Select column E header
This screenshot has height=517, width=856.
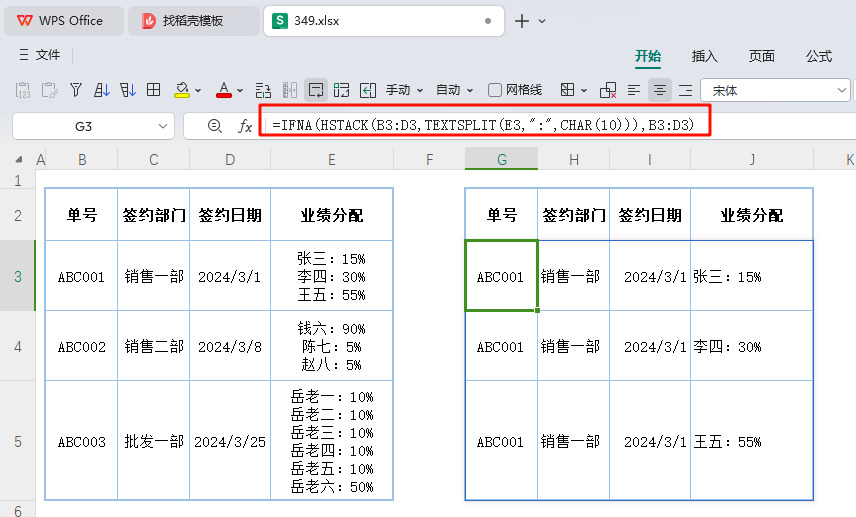tap(331, 159)
